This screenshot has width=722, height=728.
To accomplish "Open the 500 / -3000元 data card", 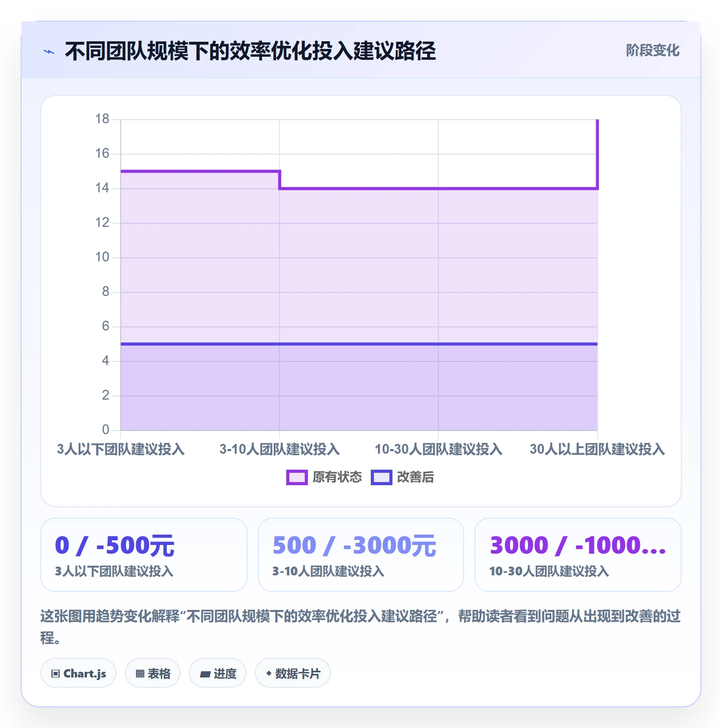I will pyautogui.click(x=361, y=555).
